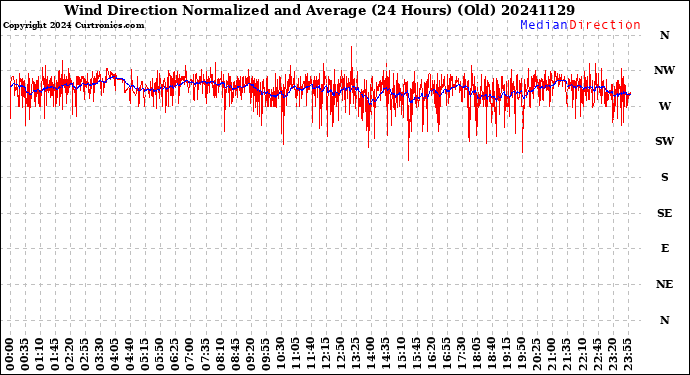Click the SE axis label
690x375 pixels.
[664, 213]
